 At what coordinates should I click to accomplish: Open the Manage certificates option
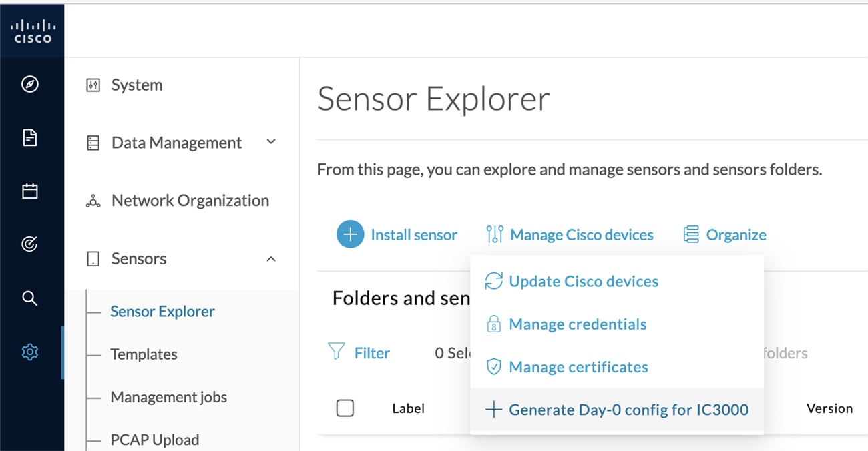coord(578,366)
